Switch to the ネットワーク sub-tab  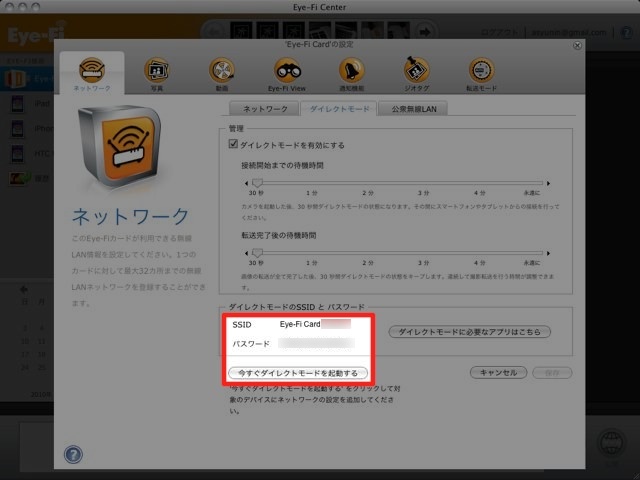tap(264, 109)
